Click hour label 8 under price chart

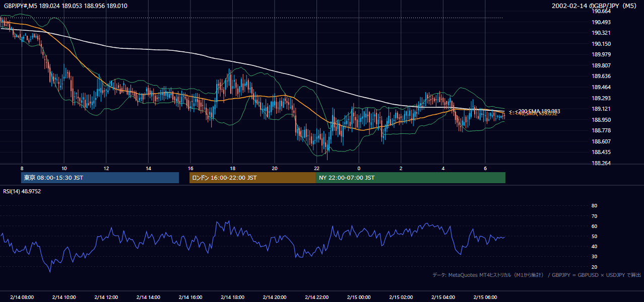(x=22, y=168)
